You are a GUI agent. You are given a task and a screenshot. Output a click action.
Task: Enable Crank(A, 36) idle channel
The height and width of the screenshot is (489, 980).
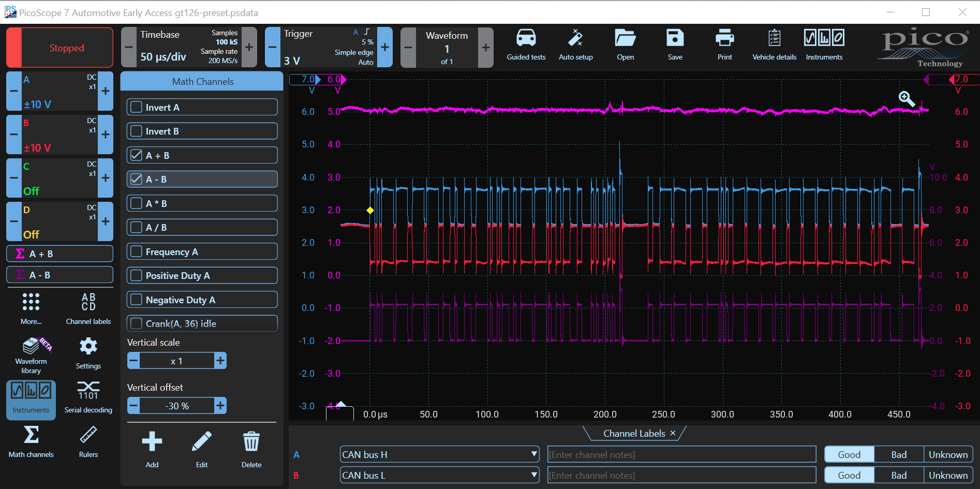[137, 323]
